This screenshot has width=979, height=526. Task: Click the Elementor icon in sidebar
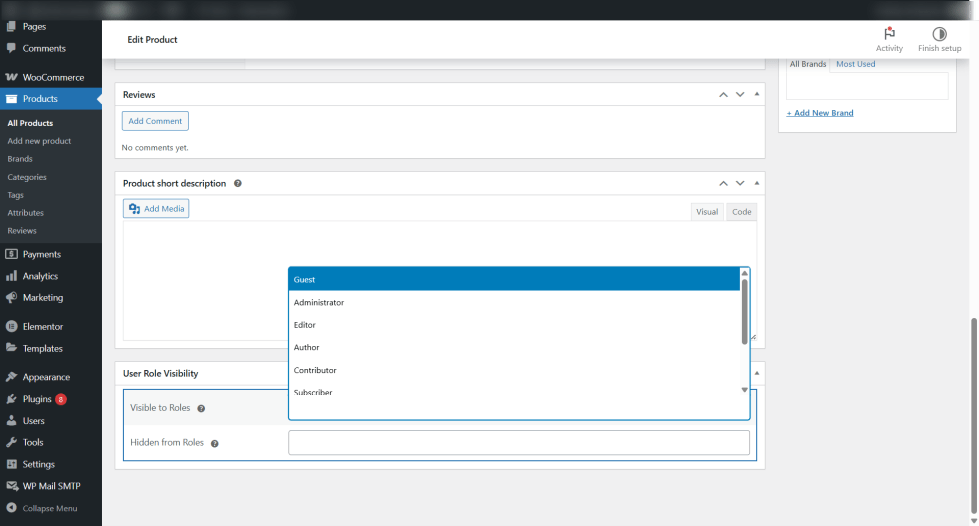tap(11, 326)
